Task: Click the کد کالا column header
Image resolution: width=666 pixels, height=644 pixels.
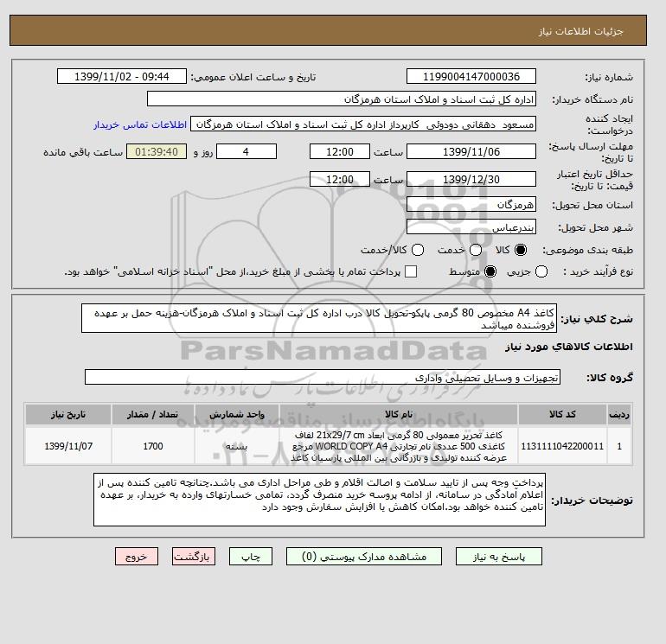Action: (x=562, y=414)
